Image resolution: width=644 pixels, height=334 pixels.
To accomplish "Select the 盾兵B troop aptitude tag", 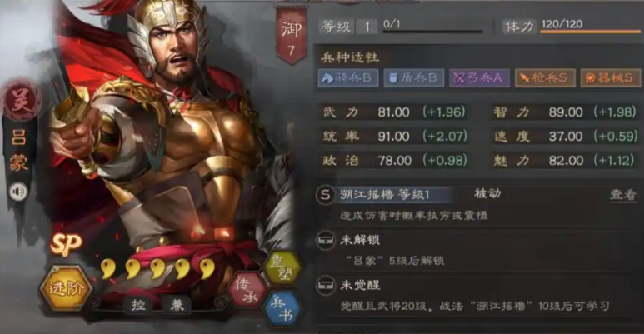I will point(413,77).
